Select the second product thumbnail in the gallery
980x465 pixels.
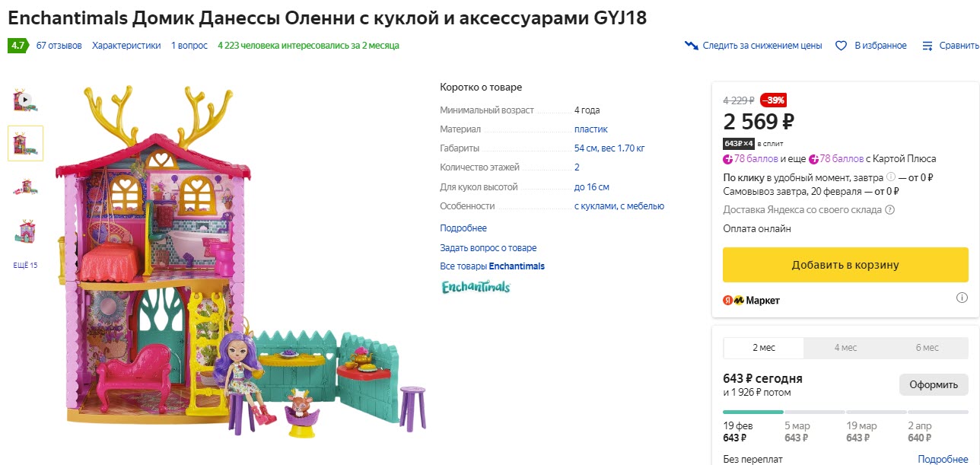[x=25, y=142]
